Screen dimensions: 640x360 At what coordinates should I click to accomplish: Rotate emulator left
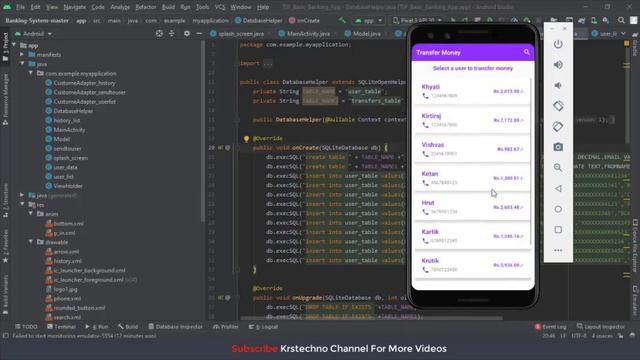tap(558, 106)
